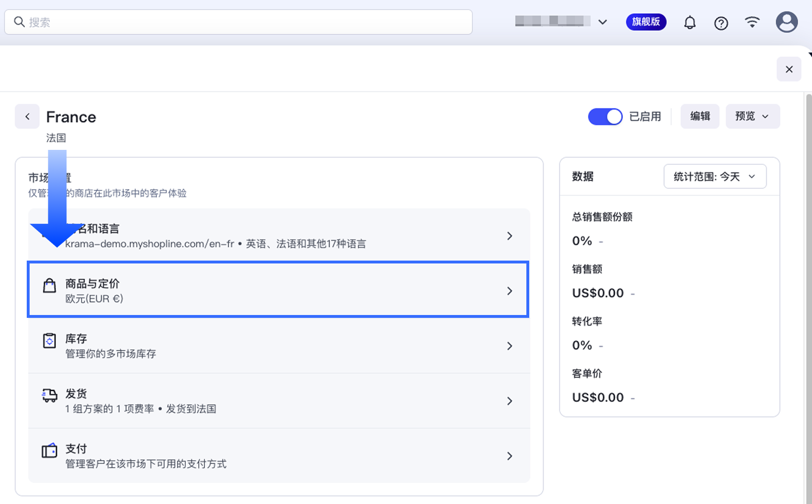Click the Wi-Fi signal icon
This screenshot has width=812, height=504.
click(x=752, y=22)
